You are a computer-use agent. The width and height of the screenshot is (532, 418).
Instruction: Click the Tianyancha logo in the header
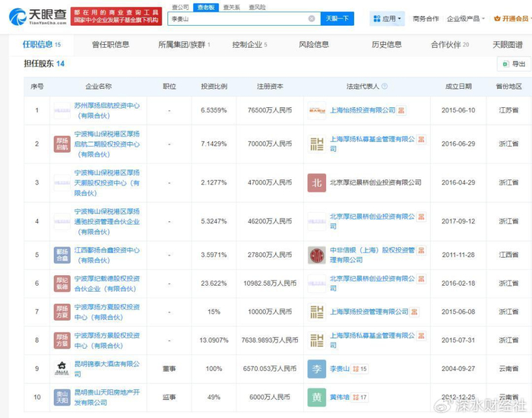click(34, 17)
